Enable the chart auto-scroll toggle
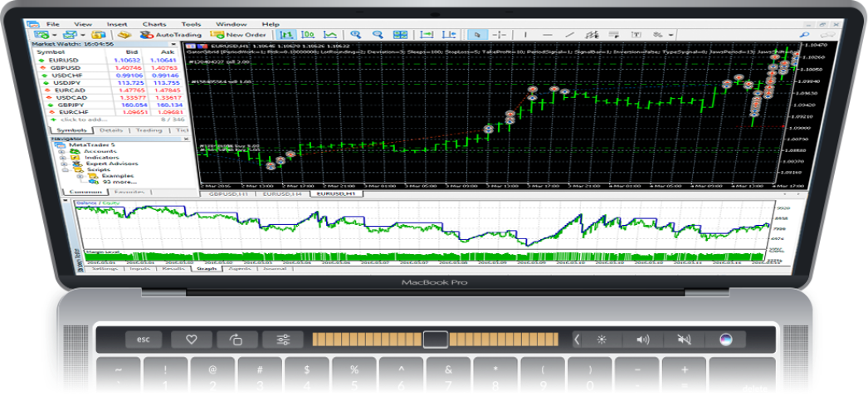The height and width of the screenshot is (401, 868). coord(427,35)
